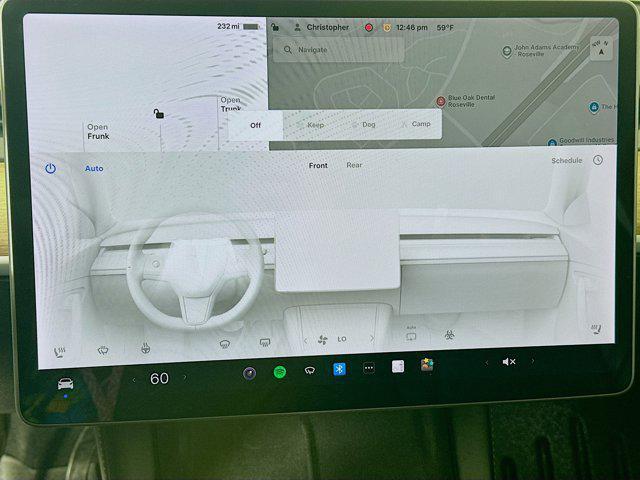Tap Open Trunk
The image size is (640, 480).
click(x=231, y=104)
